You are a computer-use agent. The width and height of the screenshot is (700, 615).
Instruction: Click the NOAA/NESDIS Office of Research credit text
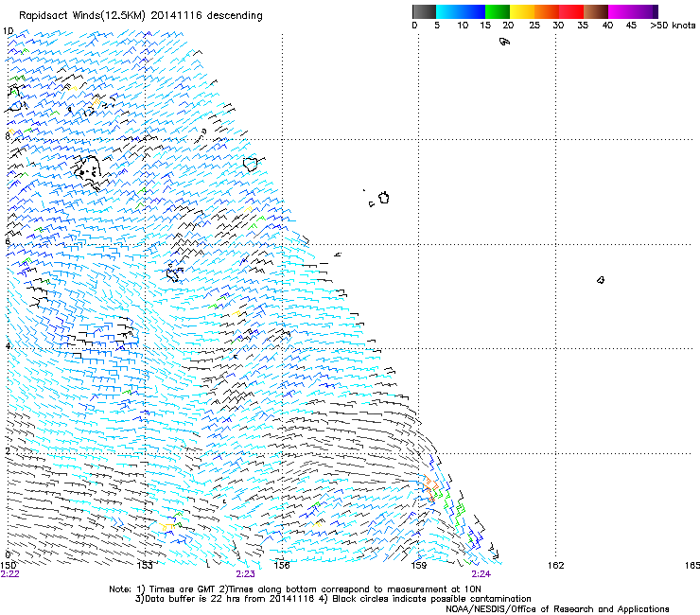(557, 609)
